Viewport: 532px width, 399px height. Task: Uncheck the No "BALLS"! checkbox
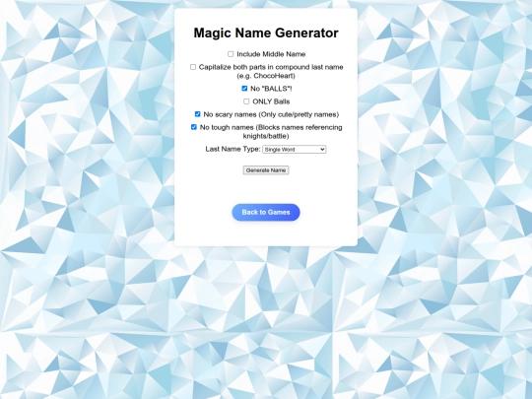point(244,89)
